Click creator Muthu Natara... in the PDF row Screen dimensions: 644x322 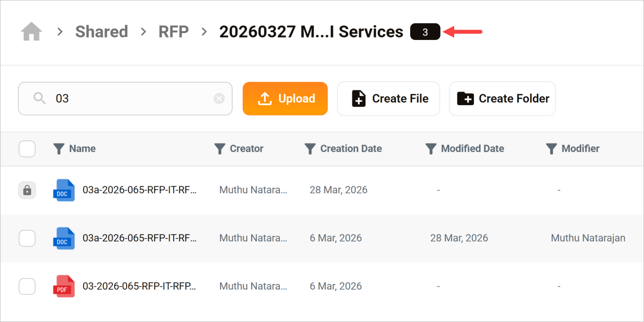pyautogui.click(x=253, y=286)
